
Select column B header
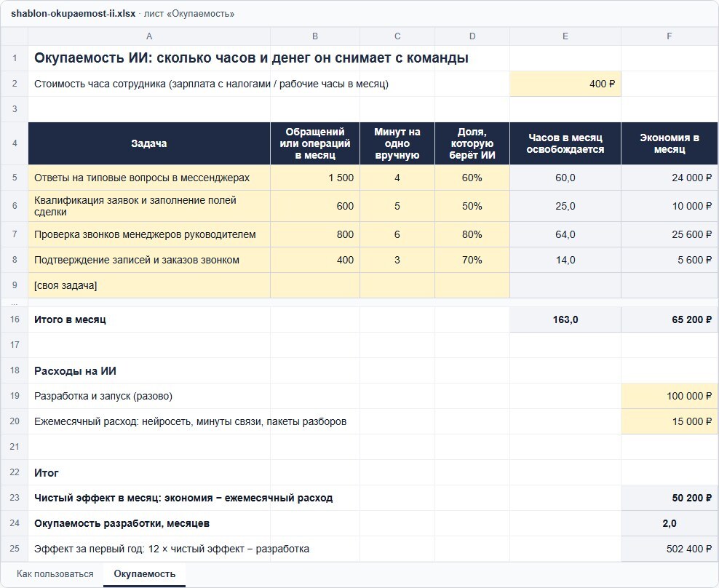pyautogui.click(x=315, y=36)
